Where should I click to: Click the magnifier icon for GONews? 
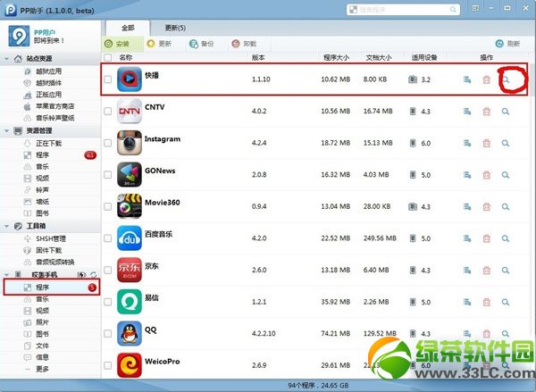506,175
